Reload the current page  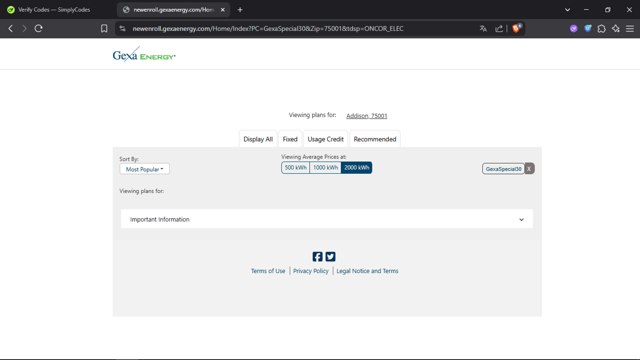38,29
